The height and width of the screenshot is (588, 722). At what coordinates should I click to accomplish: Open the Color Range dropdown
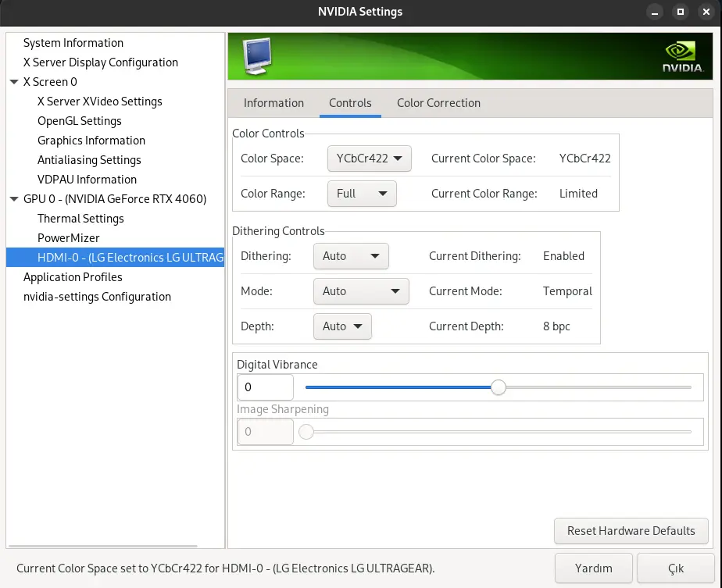coord(362,194)
